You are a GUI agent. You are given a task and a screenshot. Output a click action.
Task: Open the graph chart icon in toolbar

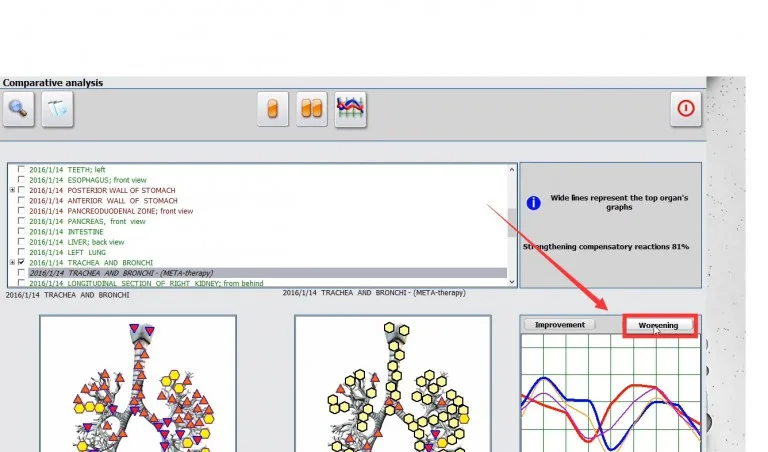pyautogui.click(x=350, y=109)
